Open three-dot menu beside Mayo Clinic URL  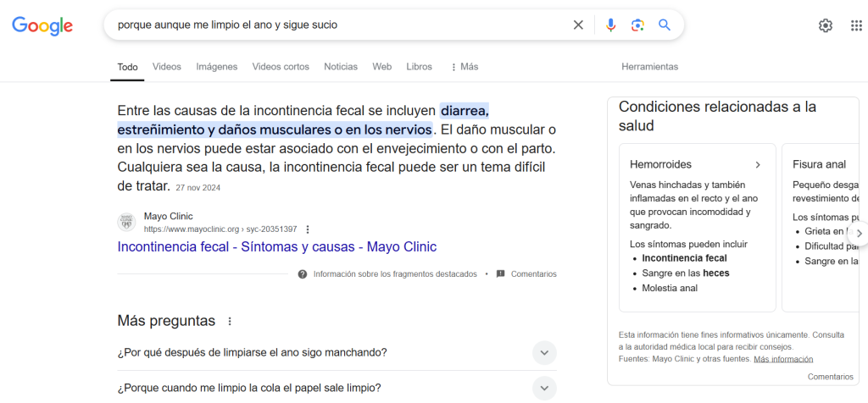pyautogui.click(x=308, y=229)
